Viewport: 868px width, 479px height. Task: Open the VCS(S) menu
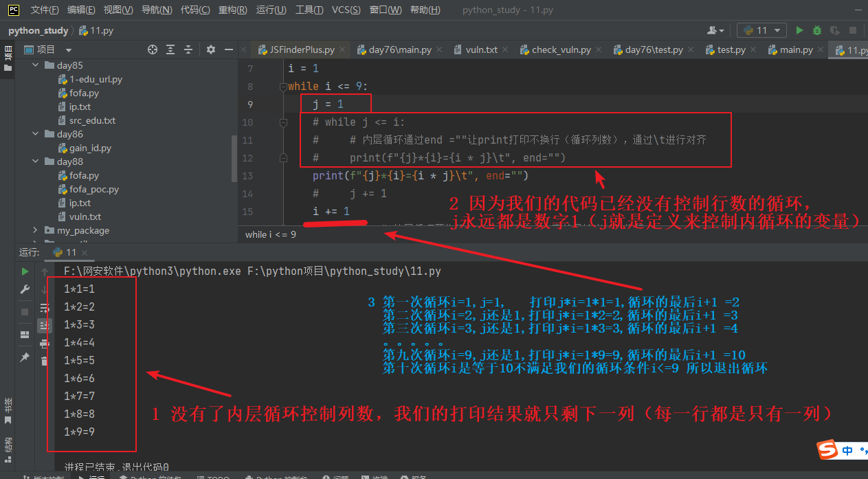pos(346,10)
